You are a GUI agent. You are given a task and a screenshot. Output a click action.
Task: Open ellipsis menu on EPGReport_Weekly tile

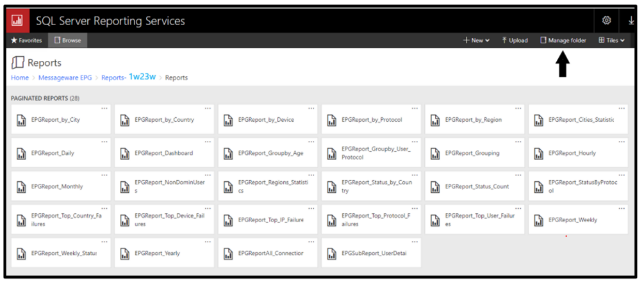[622, 209]
